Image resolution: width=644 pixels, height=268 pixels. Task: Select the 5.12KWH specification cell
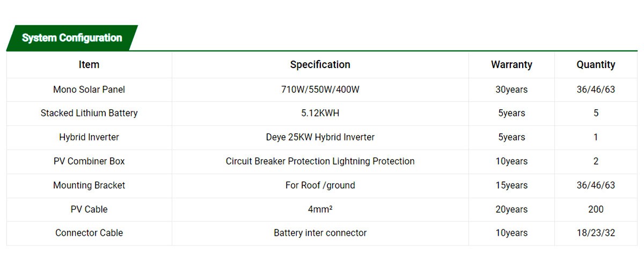320,113
